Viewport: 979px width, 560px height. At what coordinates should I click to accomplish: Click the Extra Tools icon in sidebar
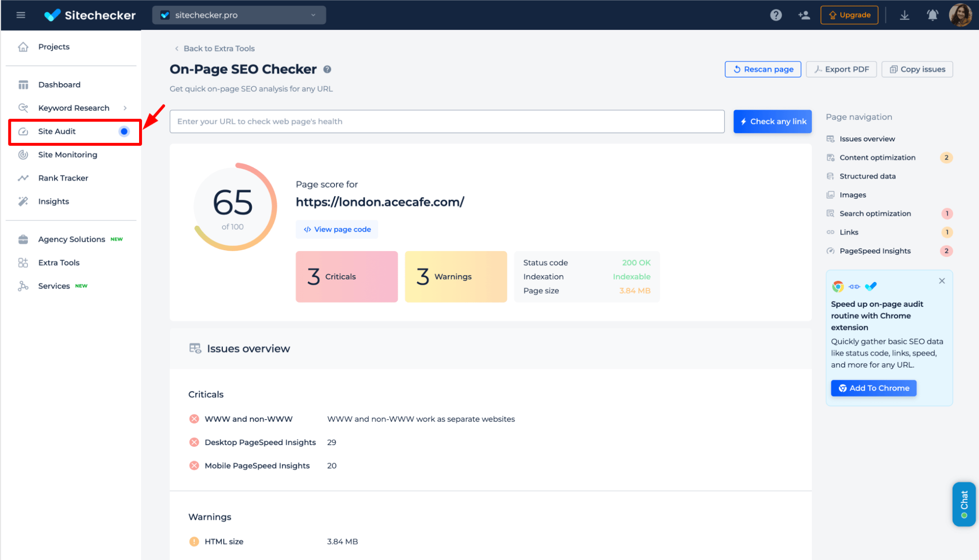pos(23,261)
